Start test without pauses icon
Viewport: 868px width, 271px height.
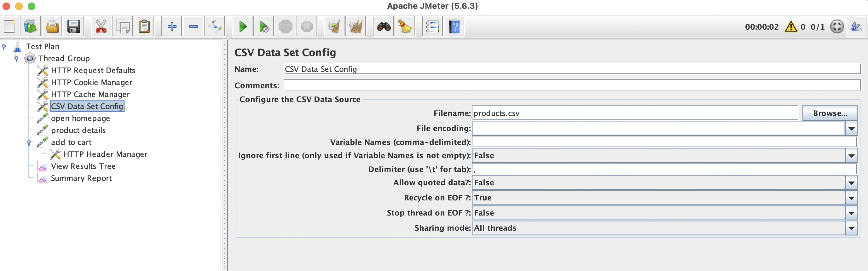click(x=264, y=26)
